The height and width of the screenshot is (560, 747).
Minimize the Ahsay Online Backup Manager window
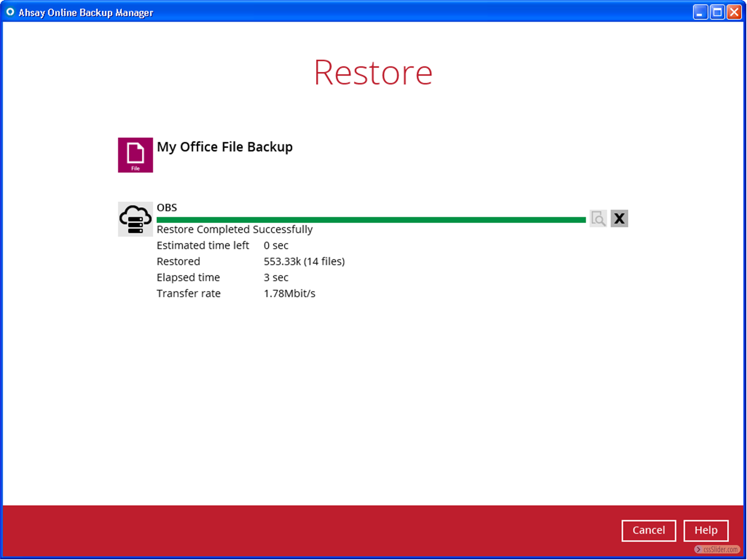pyautogui.click(x=700, y=12)
